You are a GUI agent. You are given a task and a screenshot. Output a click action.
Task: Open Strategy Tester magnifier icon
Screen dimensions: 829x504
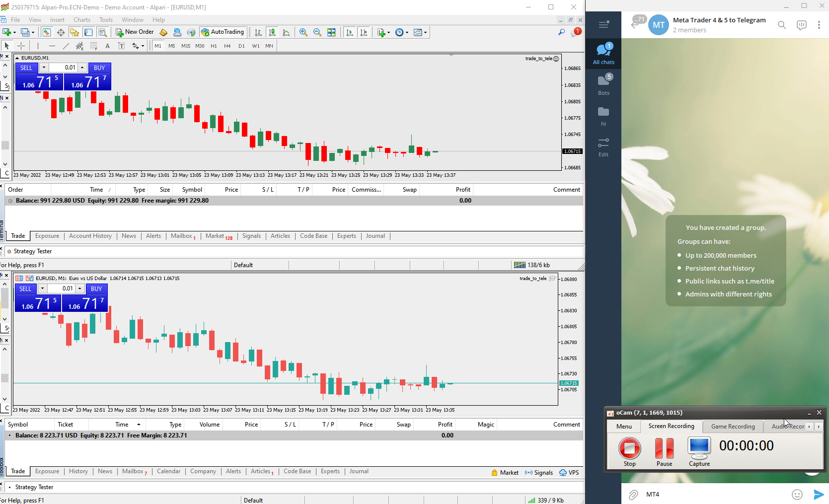pyautogui.click(x=102, y=32)
